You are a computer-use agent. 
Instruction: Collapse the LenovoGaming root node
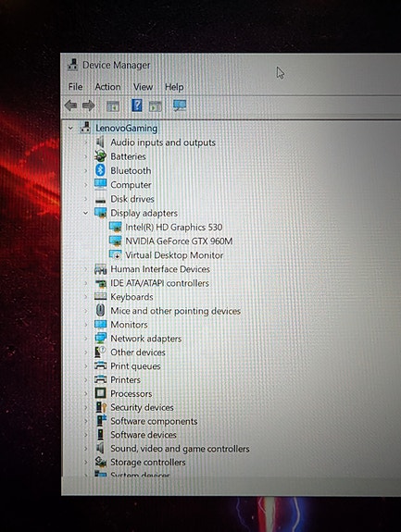[x=70, y=129]
